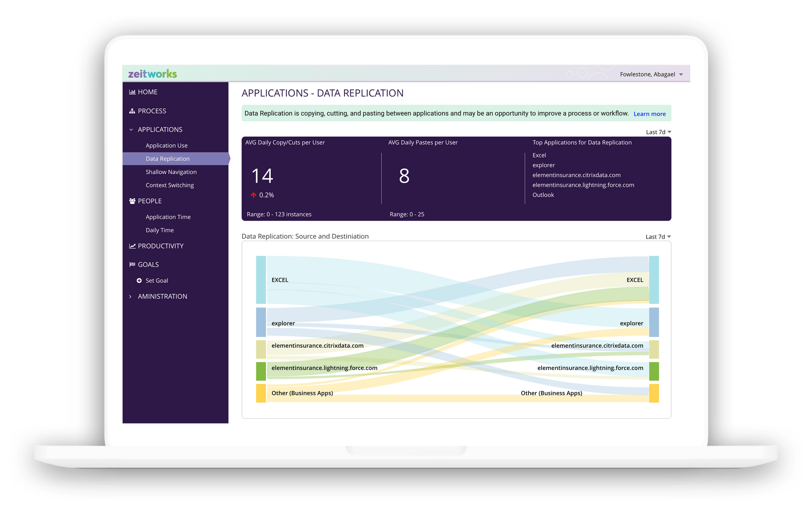
Task: Click the source citrixdata.com color bar
Action: pyautogui.click(x=261, y=349)
